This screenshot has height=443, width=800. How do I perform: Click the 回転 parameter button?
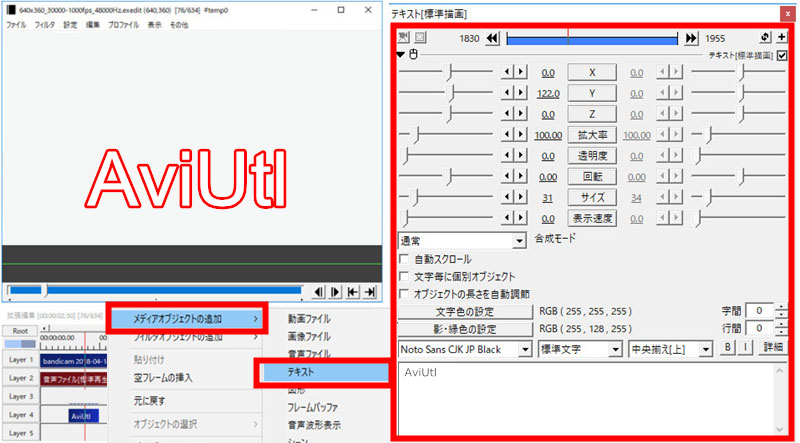click(x=592, y=177)
